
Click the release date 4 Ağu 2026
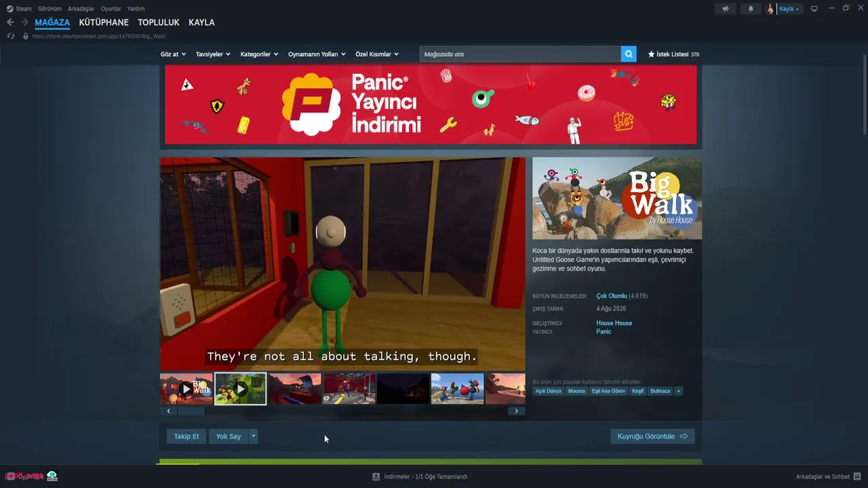(x=611, y=309)
